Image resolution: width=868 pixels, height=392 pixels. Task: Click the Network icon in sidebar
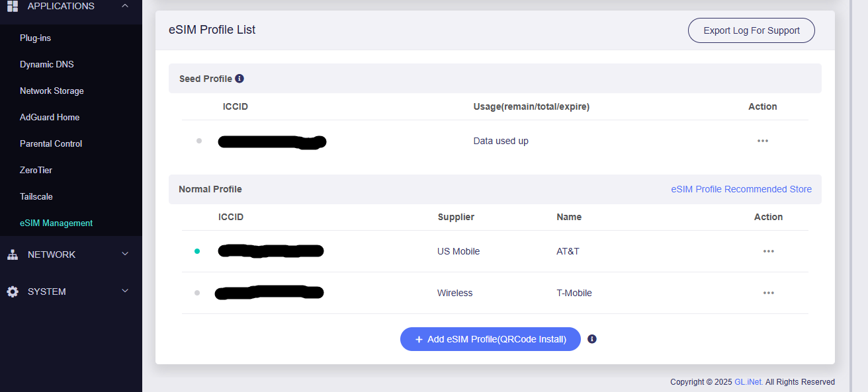click(12, 255)
